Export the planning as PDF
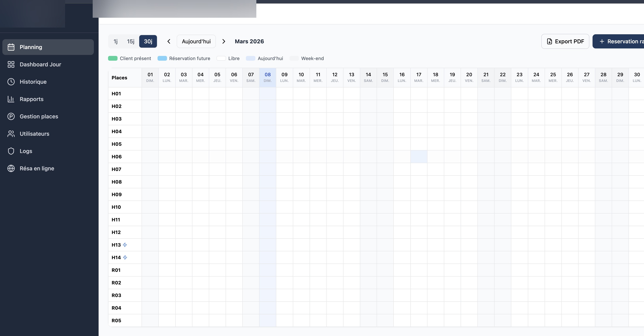Image resolution: width=644 pixels, height=336 pixels. pos(565,41)
